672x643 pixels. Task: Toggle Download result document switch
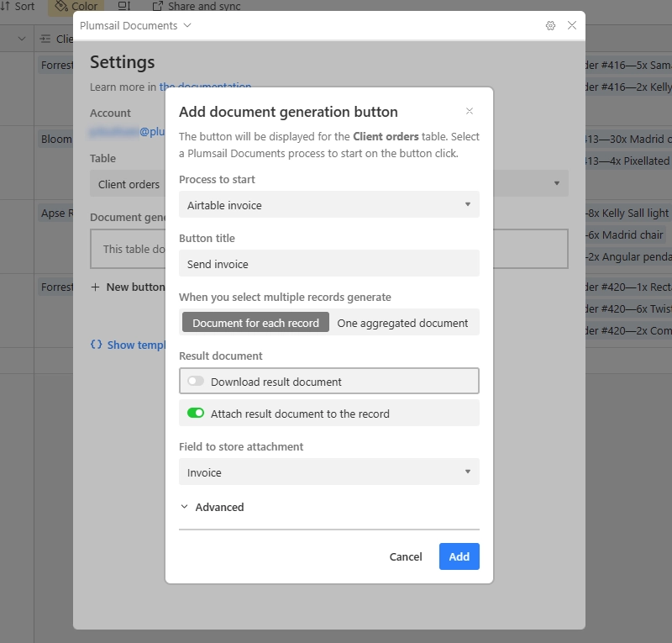(196, 381)
